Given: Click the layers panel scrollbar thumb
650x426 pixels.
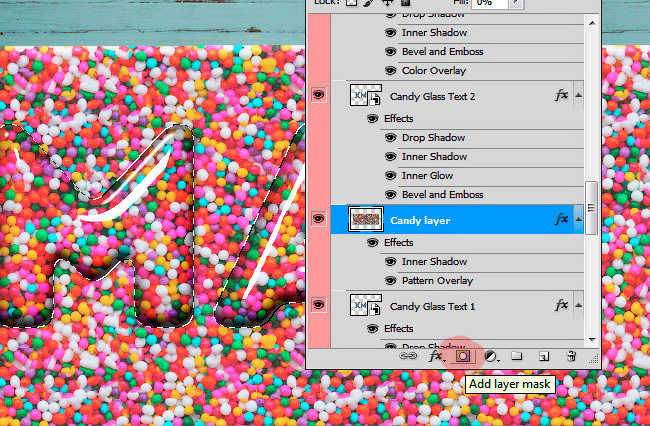Looking at the screenshot, I should pos(592,208).
